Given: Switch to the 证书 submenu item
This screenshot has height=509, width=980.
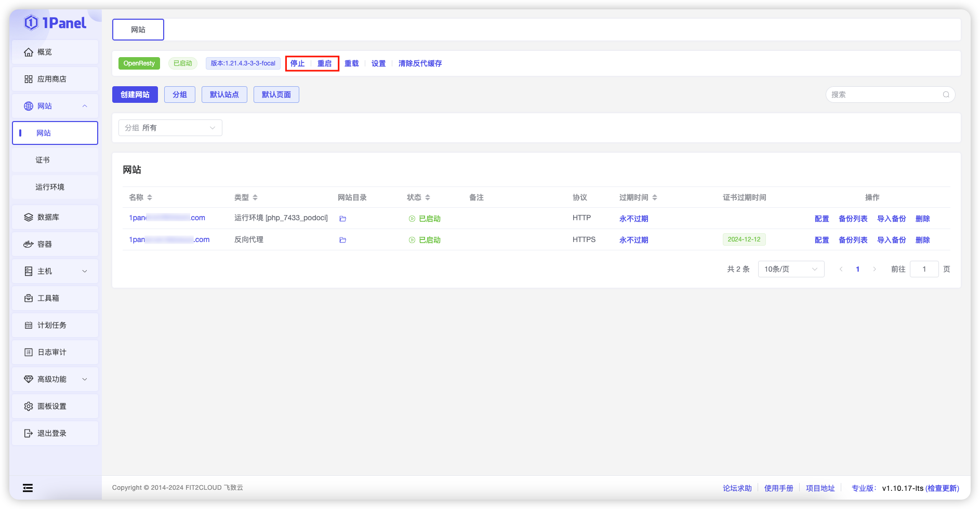Looking at the screenshot, I should [x=43, y=159].
